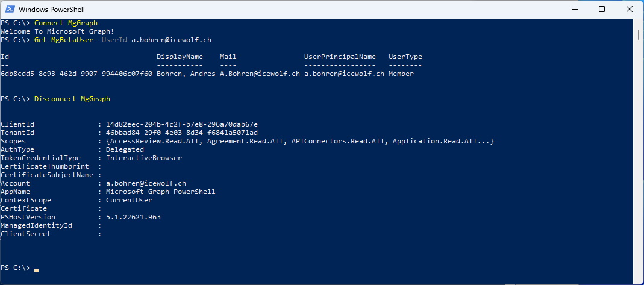This screenshot has width=644, height=285.
Task: Click the Windows PowerShell title text
Action: click(52, 9)
